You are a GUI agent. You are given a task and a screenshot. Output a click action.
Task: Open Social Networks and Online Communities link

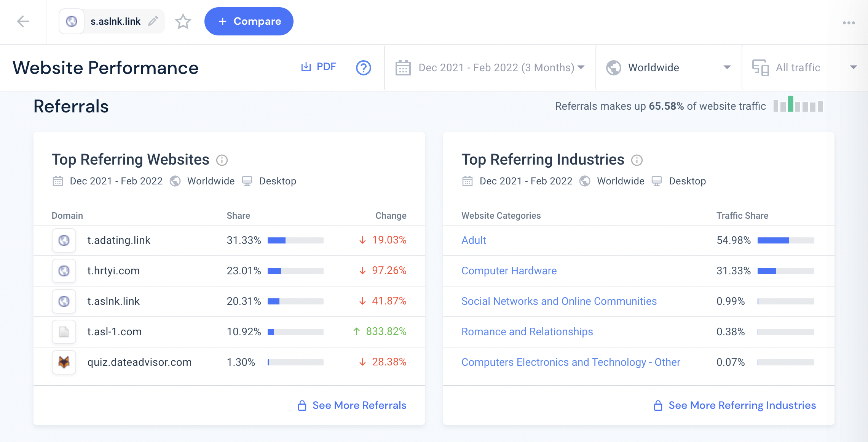[x=559, y=301]
